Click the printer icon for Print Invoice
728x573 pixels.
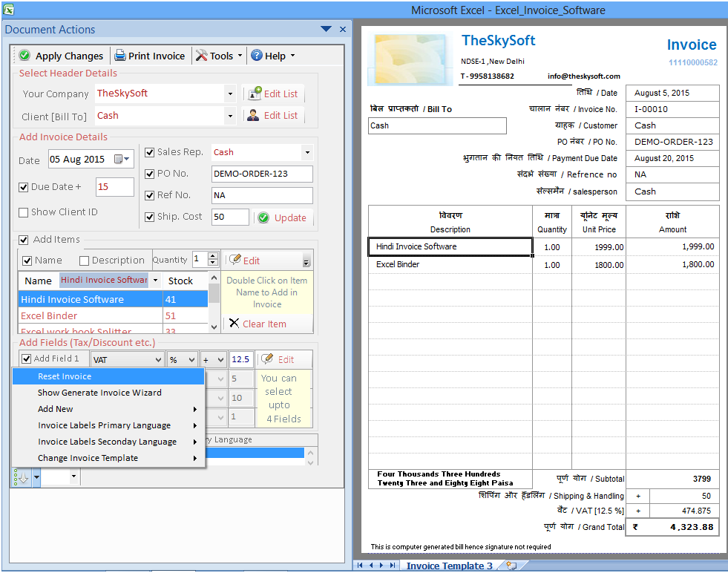tap(120, 56)
